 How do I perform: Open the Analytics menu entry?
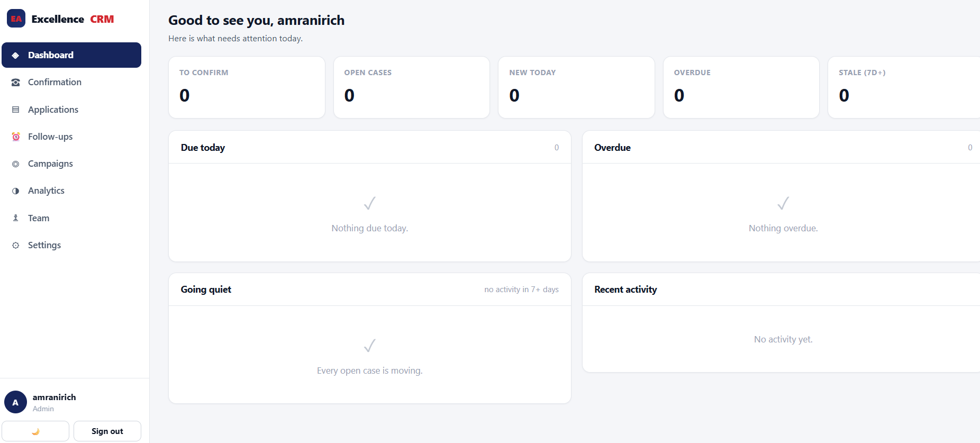(x=71, y=191)
